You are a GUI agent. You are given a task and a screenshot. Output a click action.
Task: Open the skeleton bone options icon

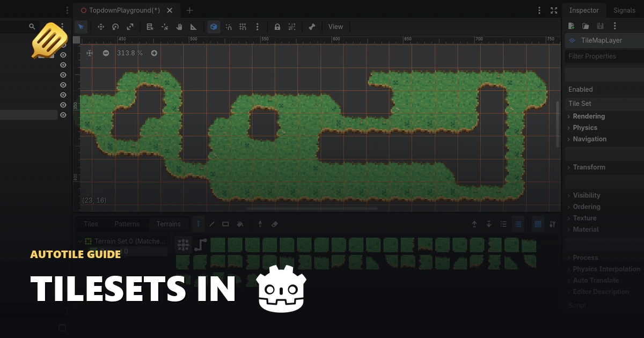tap(312, 27)
